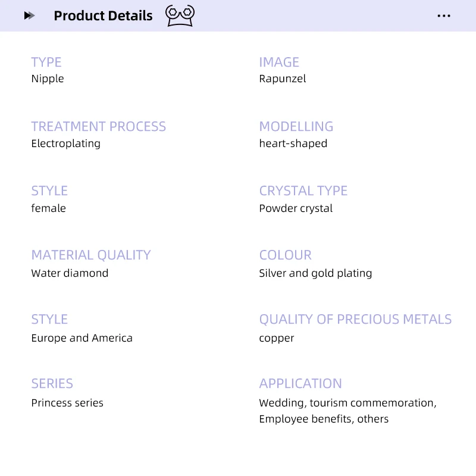Click the glasses mascot icon in header
The width and height of the screenshot is (476, 476).
click(x=180, y=16)
